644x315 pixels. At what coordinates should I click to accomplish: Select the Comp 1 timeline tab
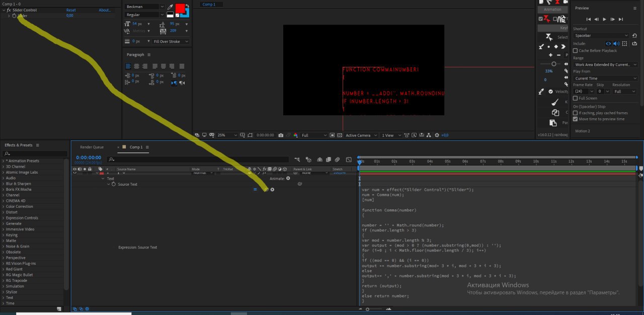point(136,147)
